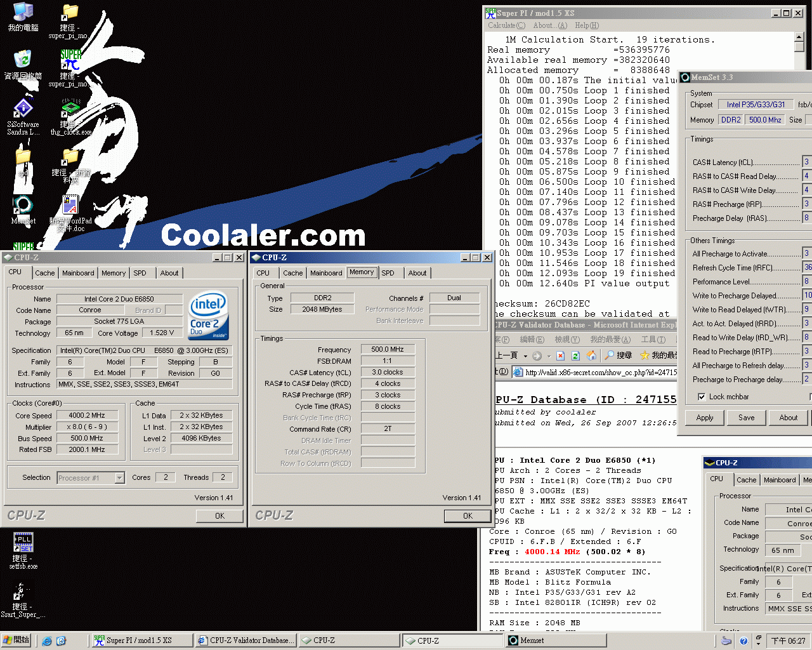This screenshot has height=650, width=812.
Task: Open the RAS# Precharge (tRP) value box in MemSet
Action: [807, 204]
